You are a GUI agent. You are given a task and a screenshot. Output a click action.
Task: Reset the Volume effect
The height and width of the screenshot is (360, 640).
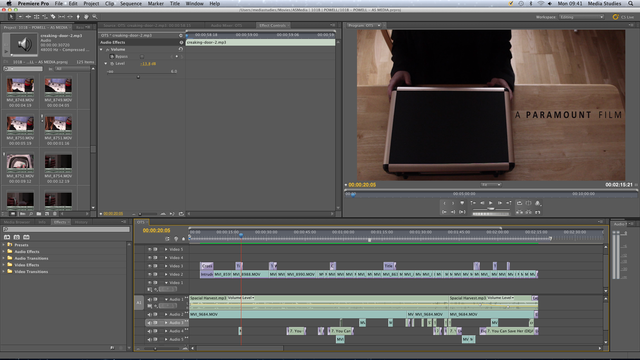(180, 49)
